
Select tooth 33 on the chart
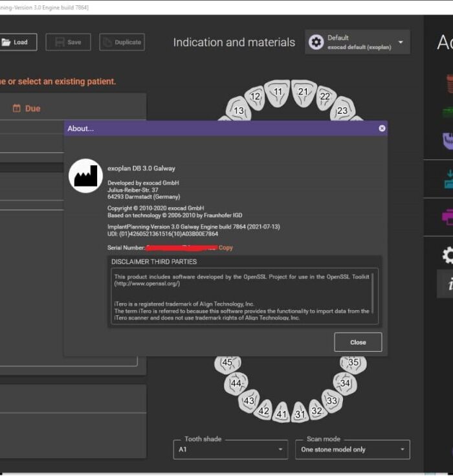point(332,401)
